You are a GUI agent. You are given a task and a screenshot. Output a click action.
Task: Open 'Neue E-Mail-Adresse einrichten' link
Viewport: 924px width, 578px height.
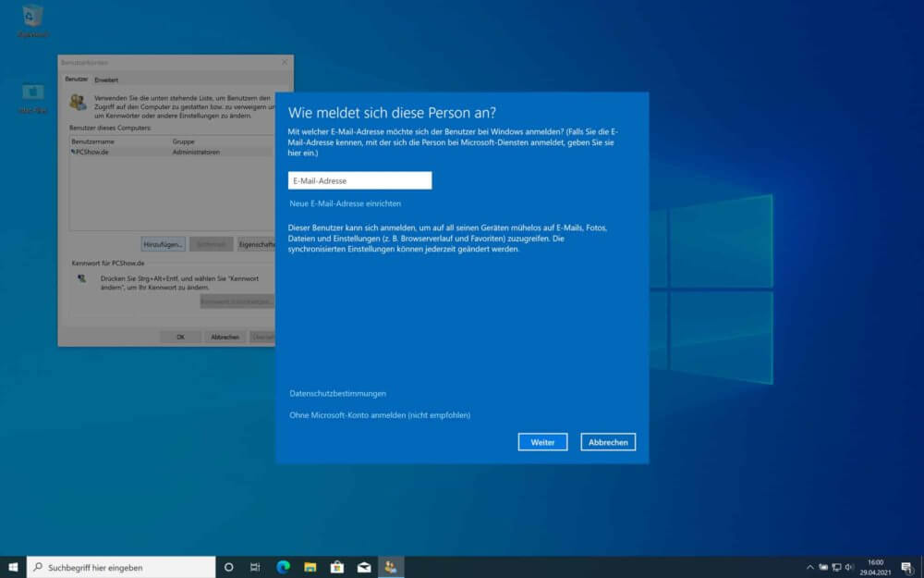click(346, 203)
